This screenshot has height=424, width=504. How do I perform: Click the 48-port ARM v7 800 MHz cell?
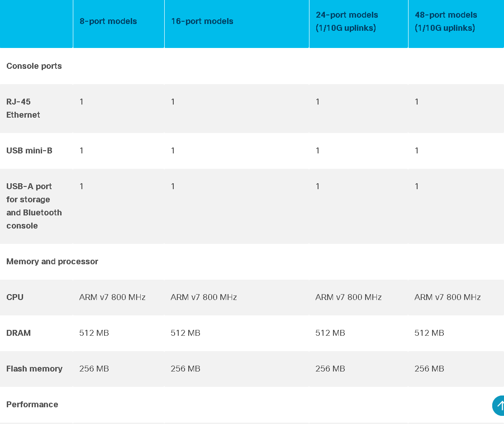coord(447,297)
